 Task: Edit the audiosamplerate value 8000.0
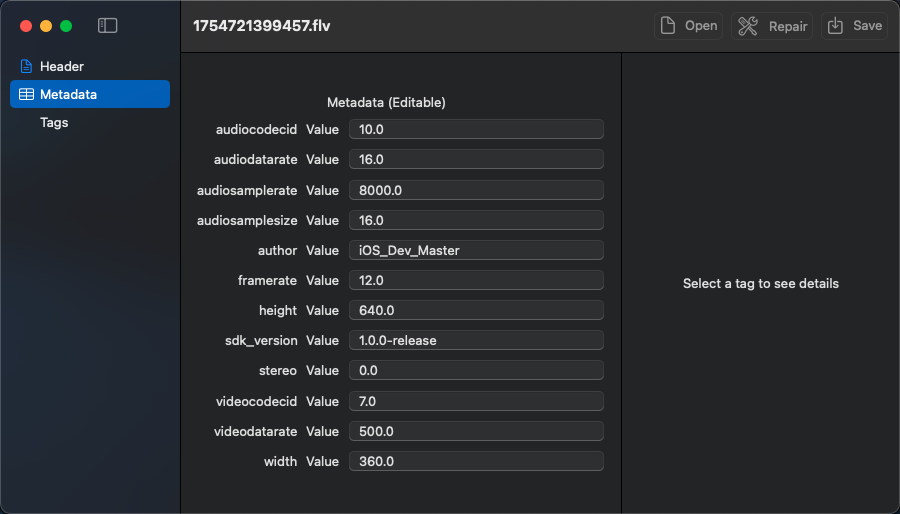(476, 190)
